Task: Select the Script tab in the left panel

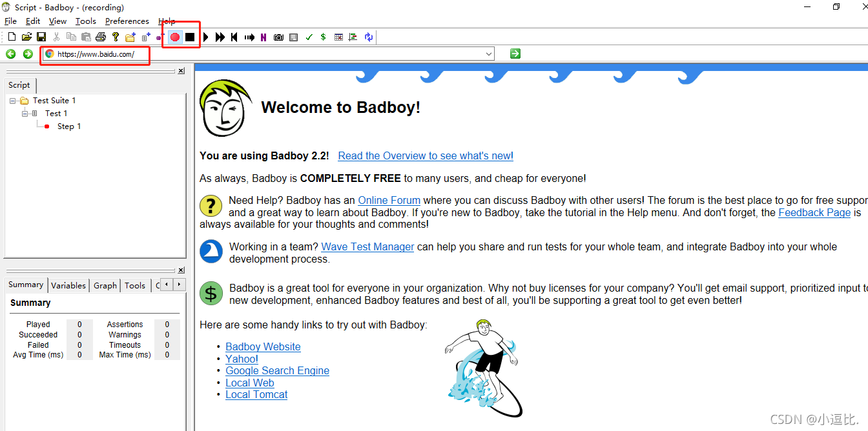Action: pos(19,85)
